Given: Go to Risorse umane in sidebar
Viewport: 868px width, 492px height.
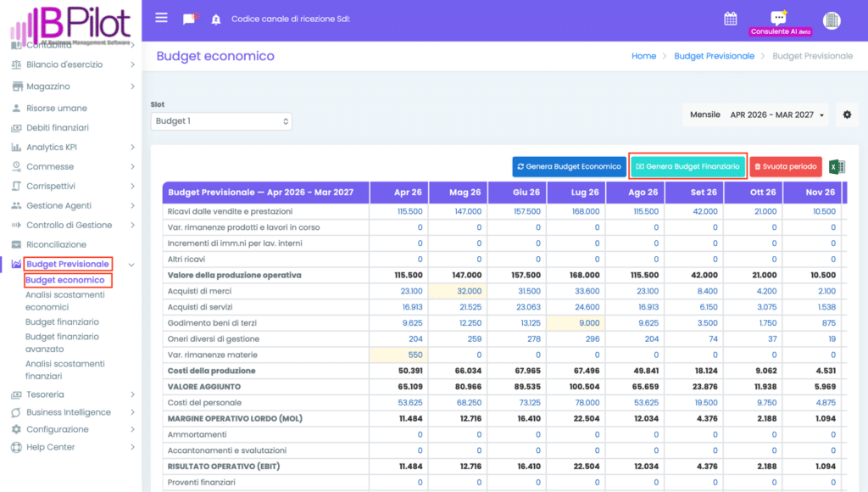Looking at the screenshot, I should (x=56, y=109).
